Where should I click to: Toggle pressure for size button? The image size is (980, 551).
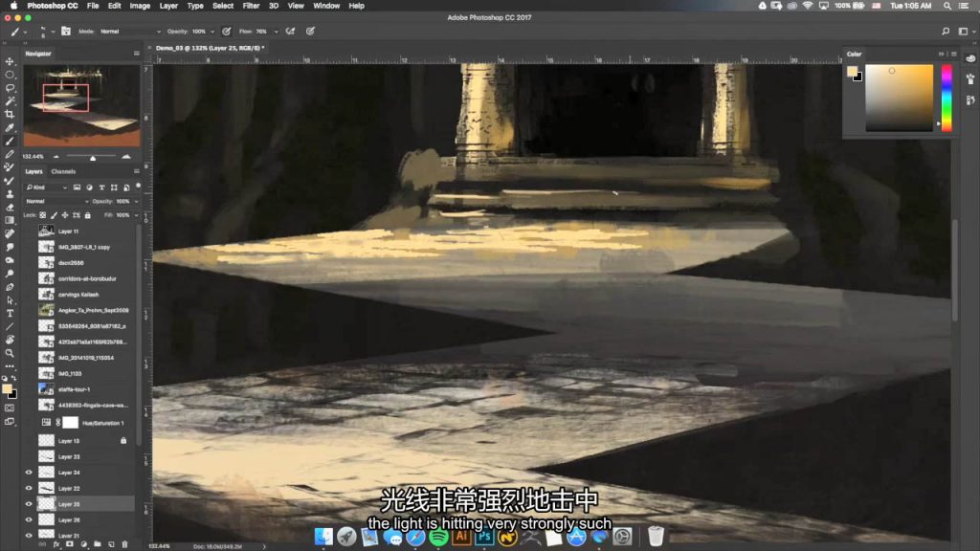(311, 32)
